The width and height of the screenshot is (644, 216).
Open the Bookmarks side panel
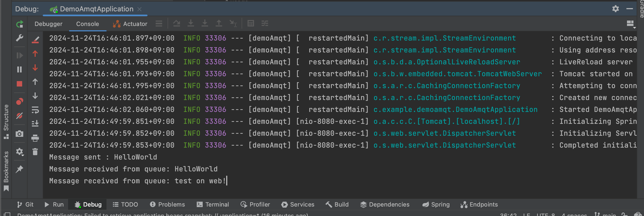coord(6,171)
